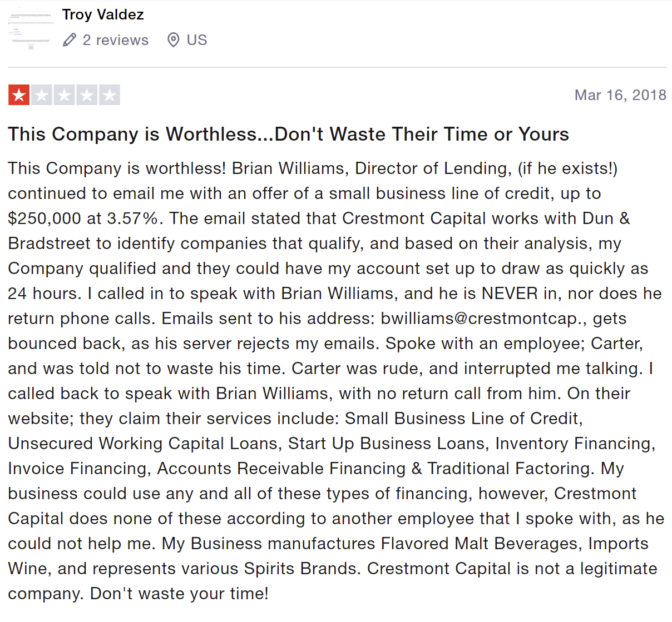
Task: Click the bwilliams@crestmontcap email address text
Action: pyautogui.click(x=483, y=319)
